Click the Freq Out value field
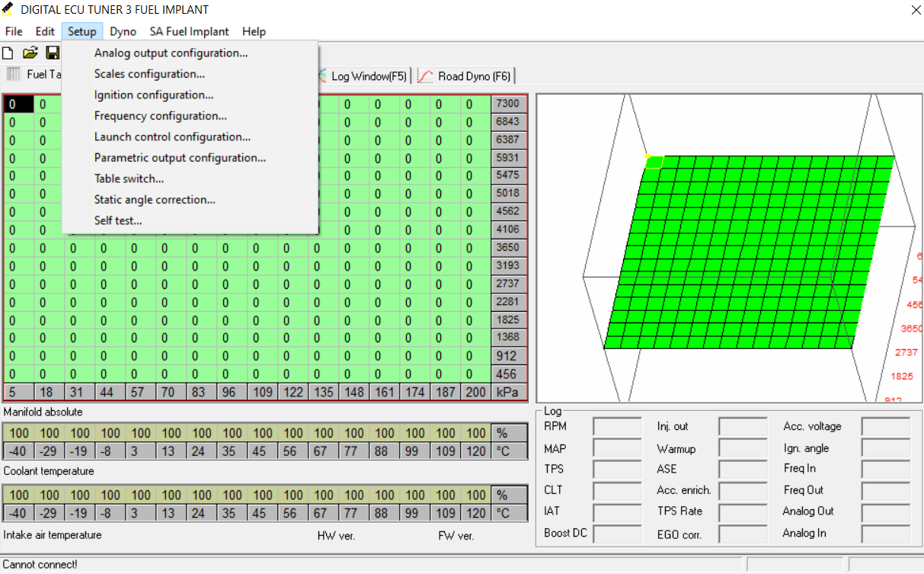 (x=886, y=491)
